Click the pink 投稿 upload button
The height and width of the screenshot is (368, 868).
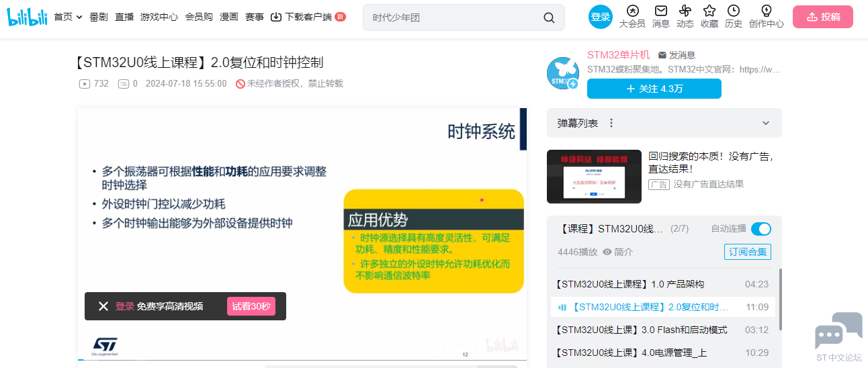click(x=823, y=17)
